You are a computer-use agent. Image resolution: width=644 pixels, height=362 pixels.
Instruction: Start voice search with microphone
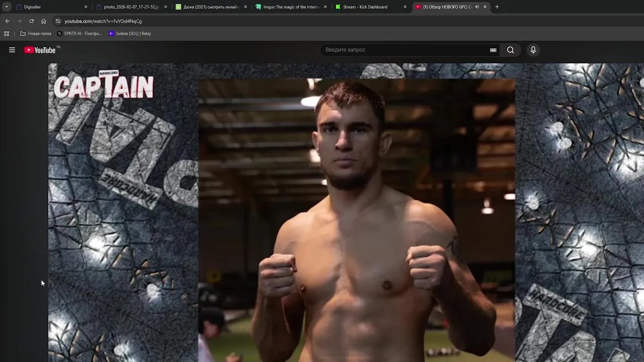pos(533,50)
